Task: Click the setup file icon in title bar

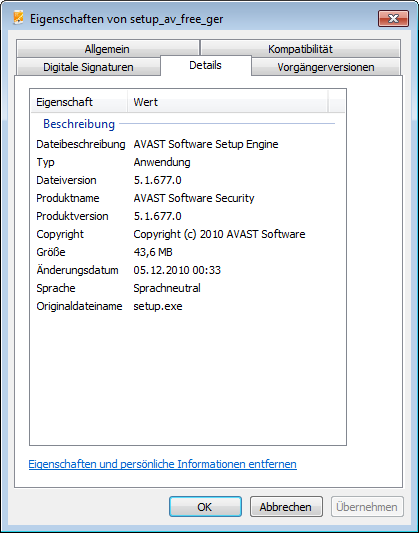Action: point(18,18)
